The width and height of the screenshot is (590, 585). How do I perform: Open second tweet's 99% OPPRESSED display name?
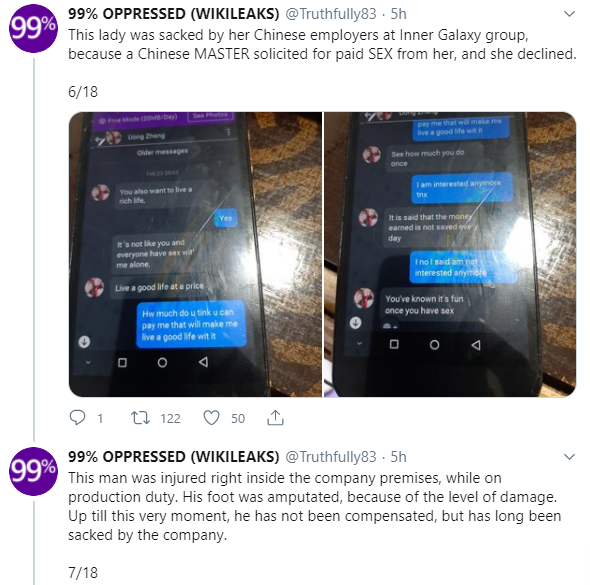[x=174, y=457]
